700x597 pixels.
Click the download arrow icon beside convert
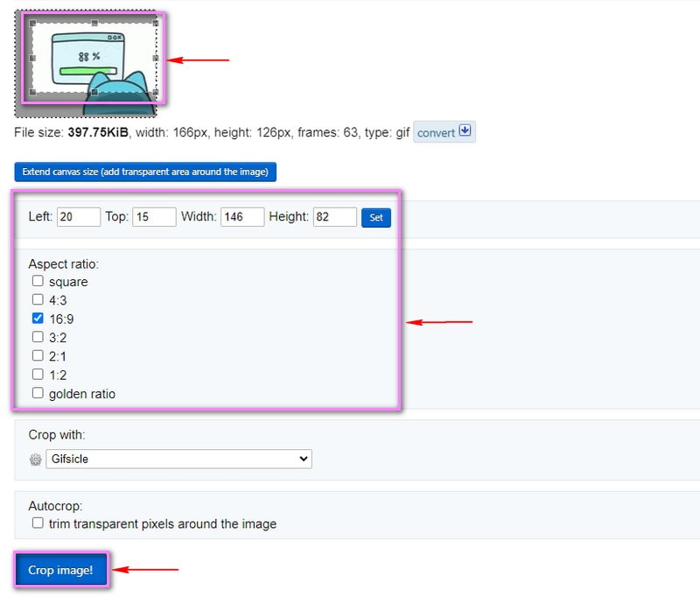[465, 131]
